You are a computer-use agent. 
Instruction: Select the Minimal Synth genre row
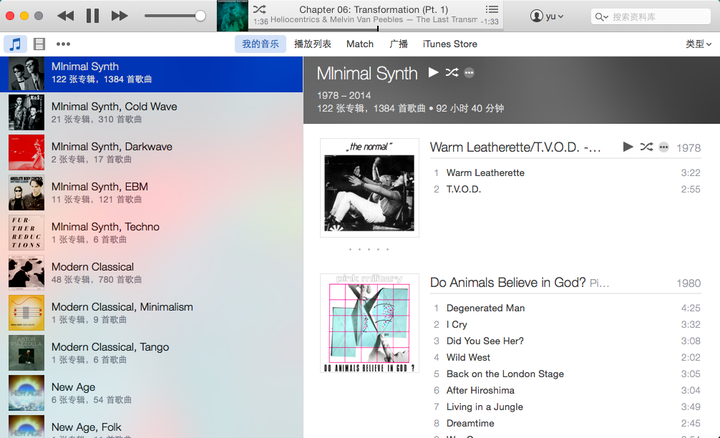click(152, 73)
